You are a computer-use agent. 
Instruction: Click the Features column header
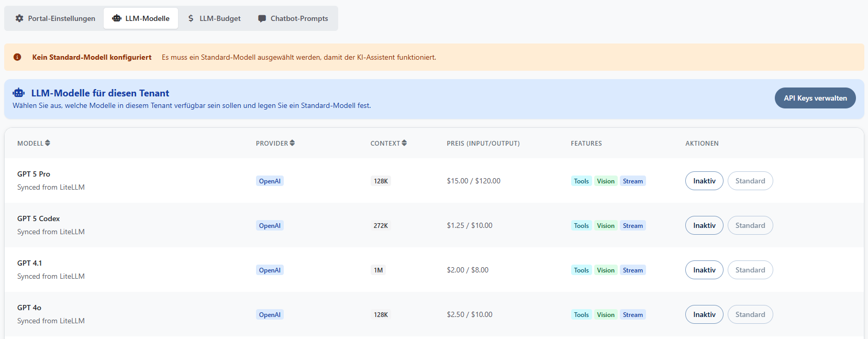[586, 143]
